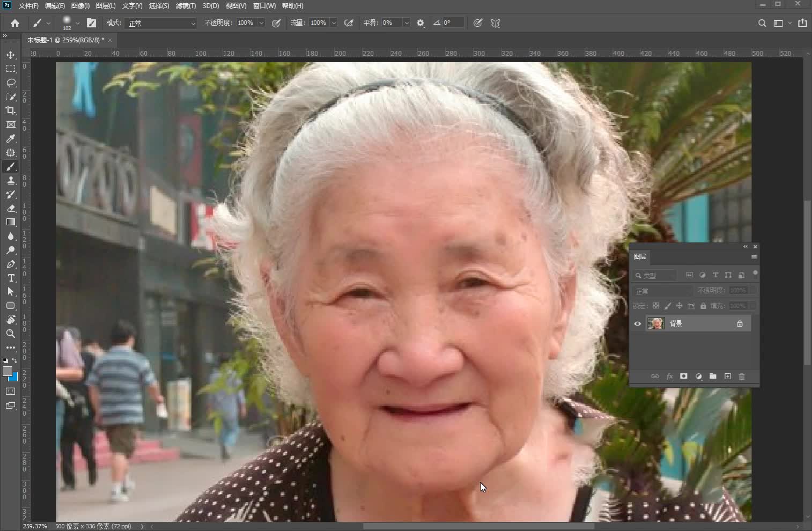812x531 pixels.
Task: Open the Layers panel menu
Action: [x=754, y=257]
